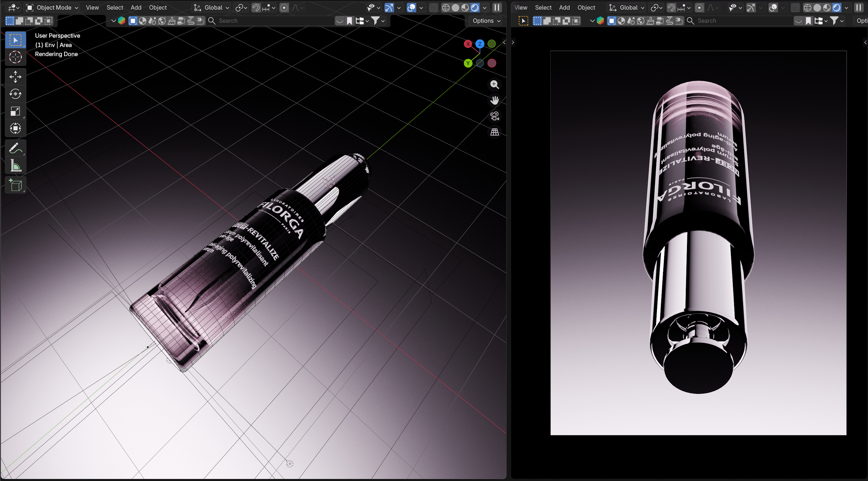
Task: Select the set-new selection mode in left header
Action: click(x=10, y=21)
